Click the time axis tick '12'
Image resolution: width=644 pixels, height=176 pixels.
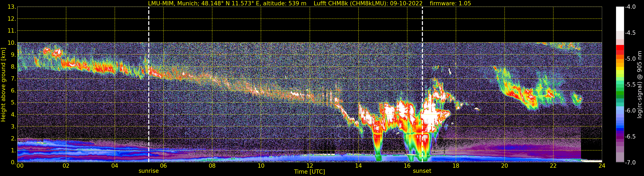(x=310, y=166)
